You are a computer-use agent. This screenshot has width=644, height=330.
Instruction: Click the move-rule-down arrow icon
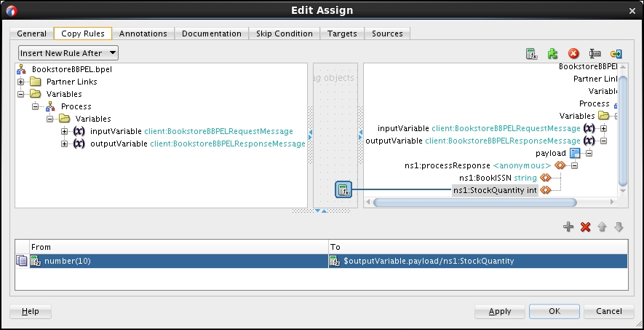click(x=619, y=227)
